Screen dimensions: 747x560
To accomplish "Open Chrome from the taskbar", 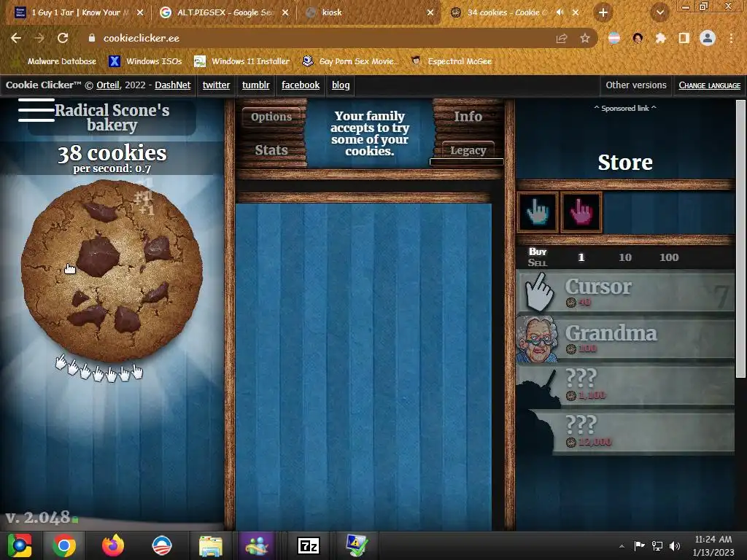I will (x=64, y=545).
